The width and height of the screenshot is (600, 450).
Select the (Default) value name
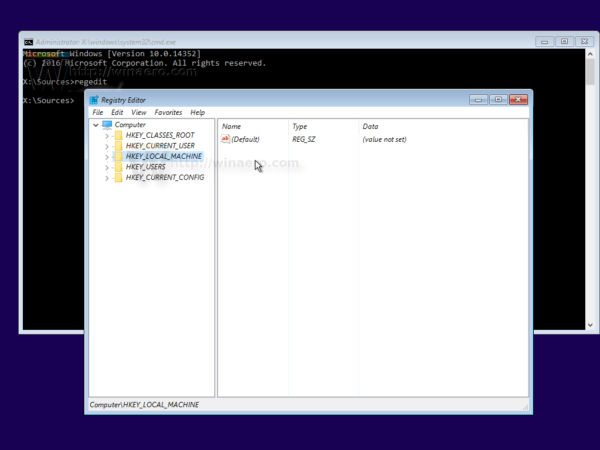pyautogui.click(x=245, y=139)
